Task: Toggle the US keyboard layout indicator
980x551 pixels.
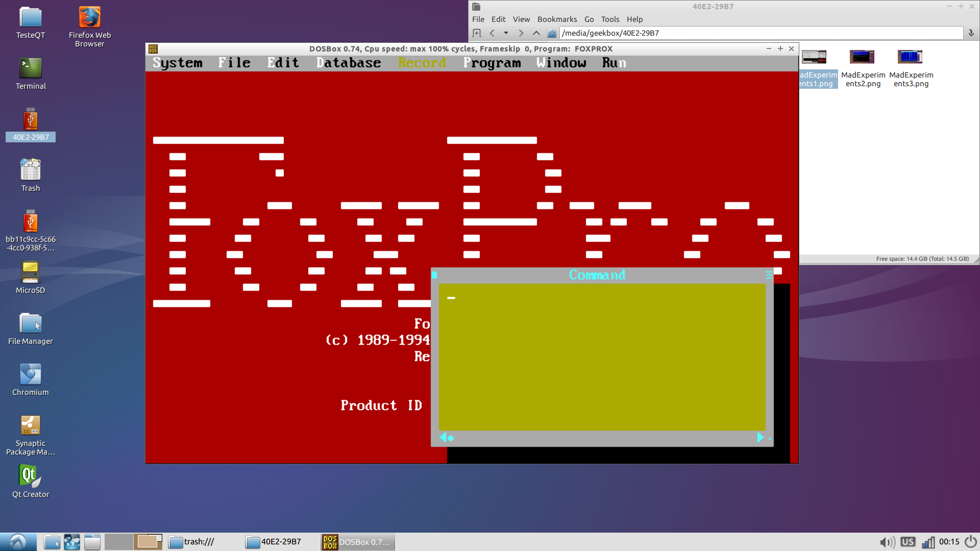Action: (x=907, y=542)
